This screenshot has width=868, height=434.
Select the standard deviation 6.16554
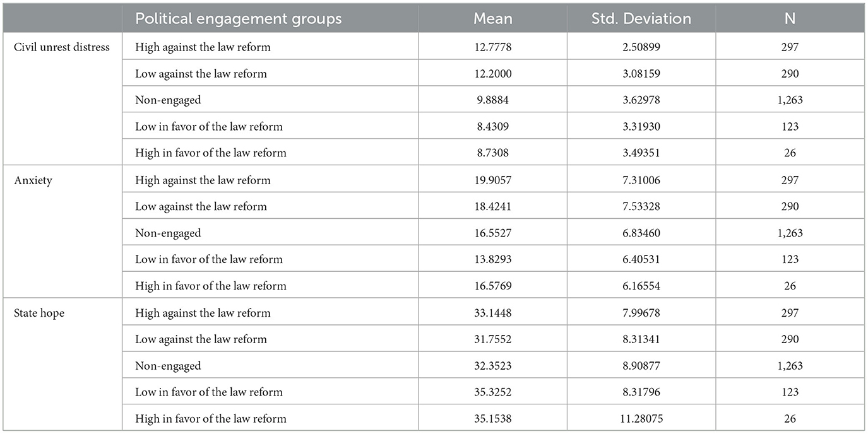[x=641, y=286]
